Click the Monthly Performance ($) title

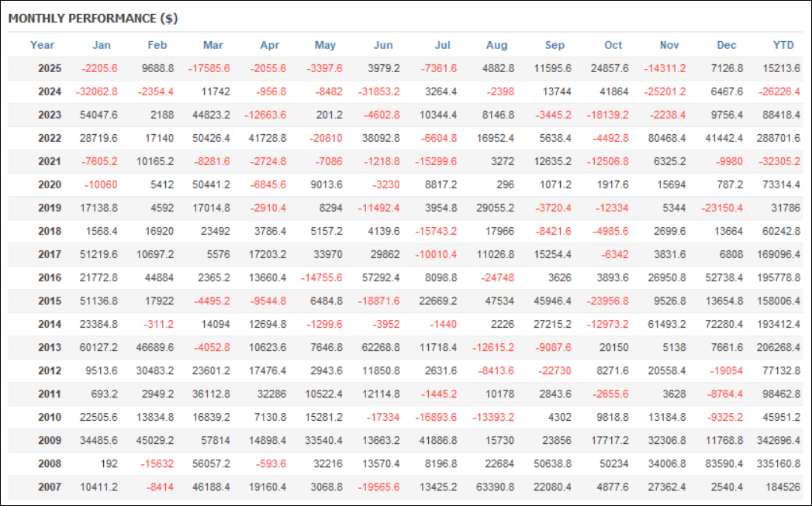point(93,18)
